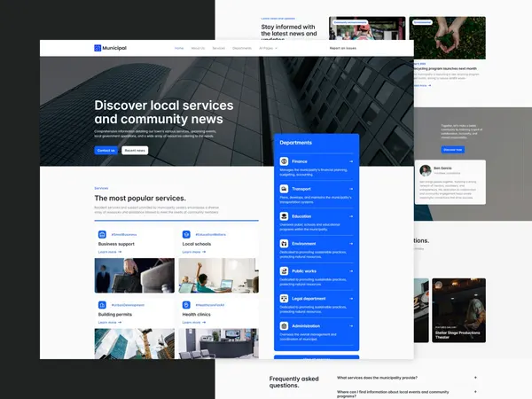This screenshot has width=532, height=399.
Task: Open the Building permits skyscraper photo
Action: coord(135,344)
